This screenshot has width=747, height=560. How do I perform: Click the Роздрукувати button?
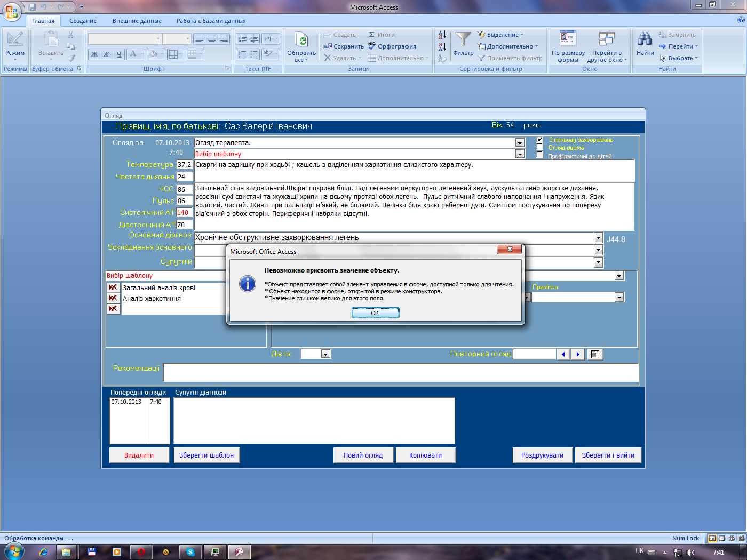coord(543,455)
